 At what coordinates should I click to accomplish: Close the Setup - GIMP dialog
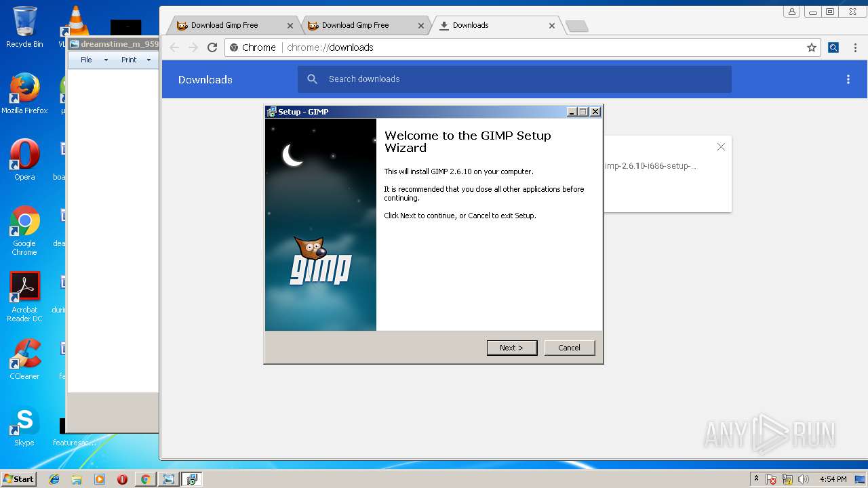point(595,112)
